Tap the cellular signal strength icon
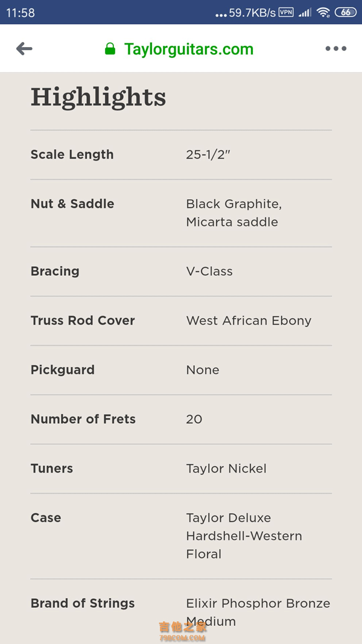This screenshot has width=362, height=644. pos(305,12)
